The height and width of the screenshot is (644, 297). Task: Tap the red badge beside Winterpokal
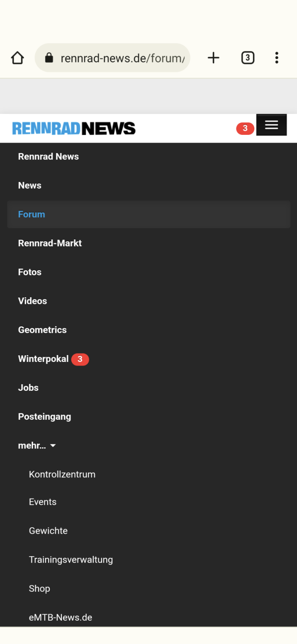pyautogui.click(x=80, y=359)
